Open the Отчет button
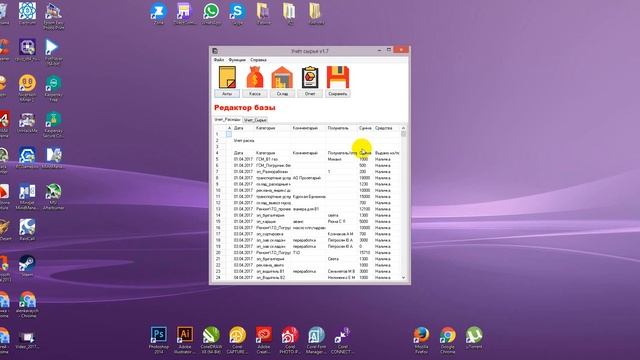This screenshot has width=640, height=360. (x=310, y=94)
